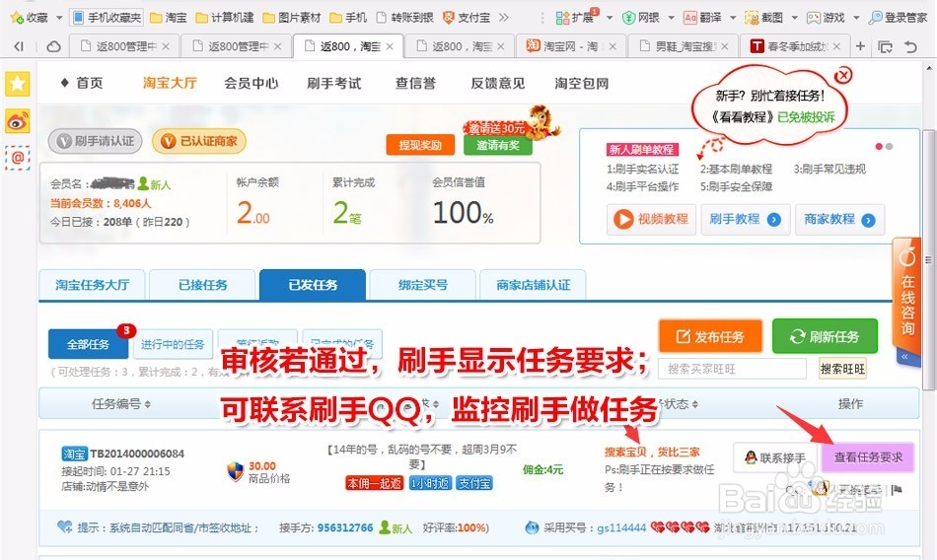
Task: Open the 转账到银 bookmark
Action: (405, 18)
